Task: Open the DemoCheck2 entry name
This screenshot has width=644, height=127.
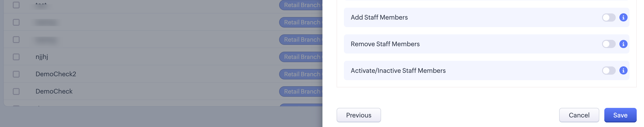Action: (x=56, y=74)
